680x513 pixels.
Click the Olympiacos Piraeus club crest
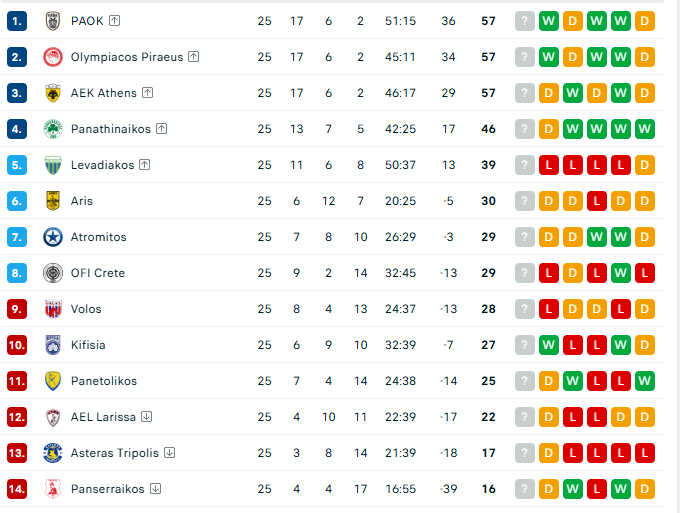[x=53, y=57]
